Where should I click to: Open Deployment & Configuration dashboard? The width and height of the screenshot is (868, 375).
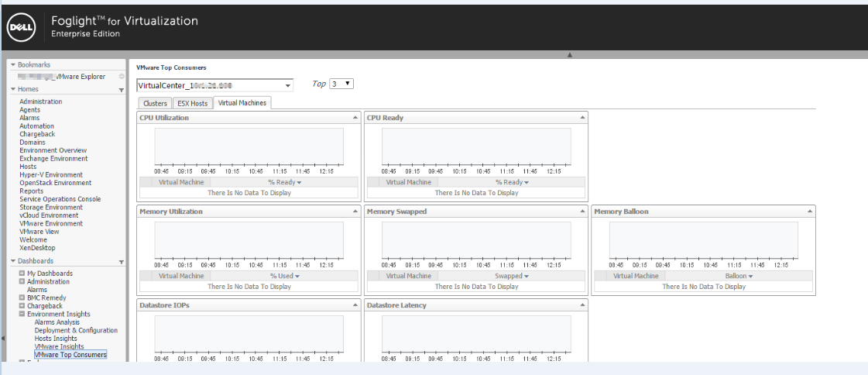point(76,330)
